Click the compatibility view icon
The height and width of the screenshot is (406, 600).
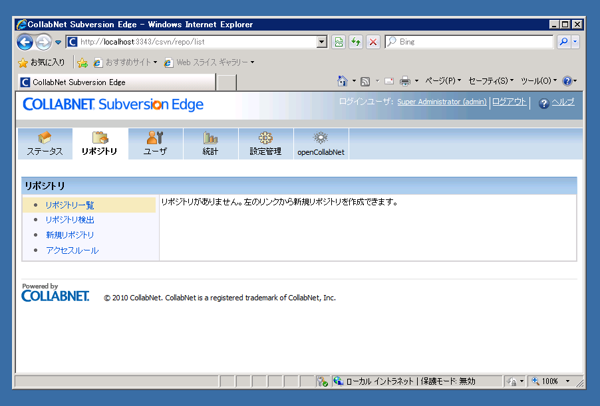click(339, 42)
